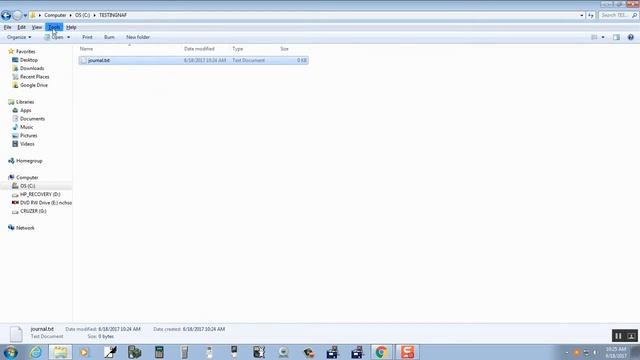This screenshot has width=640, height=360.
Task: Click the file icon in the details pane
Action: coord(16,333)
